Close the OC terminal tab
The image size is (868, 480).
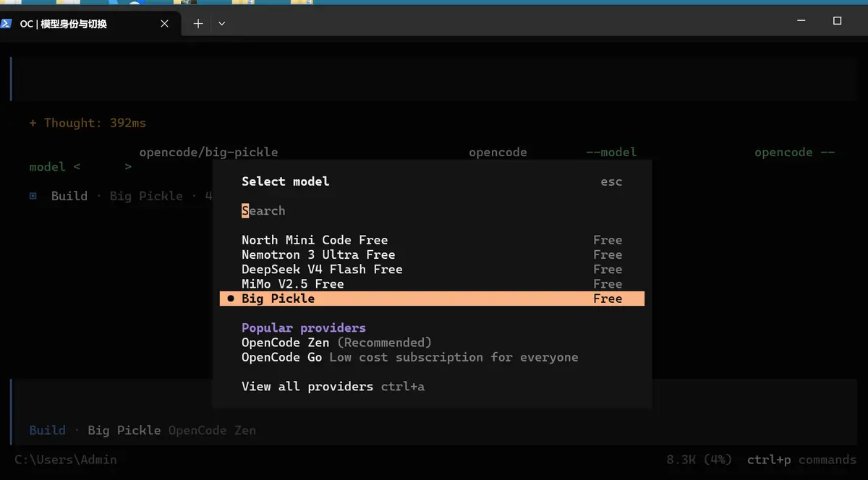point(164,24)
